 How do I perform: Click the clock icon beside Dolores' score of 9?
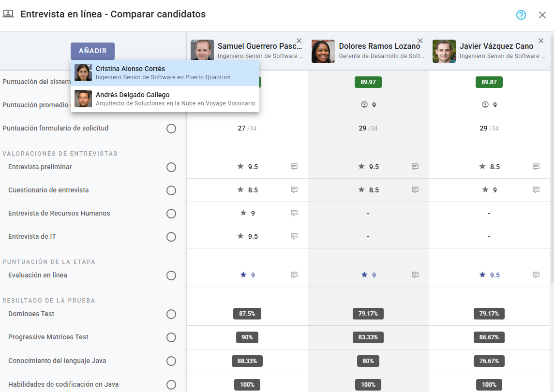click(360, 104)
